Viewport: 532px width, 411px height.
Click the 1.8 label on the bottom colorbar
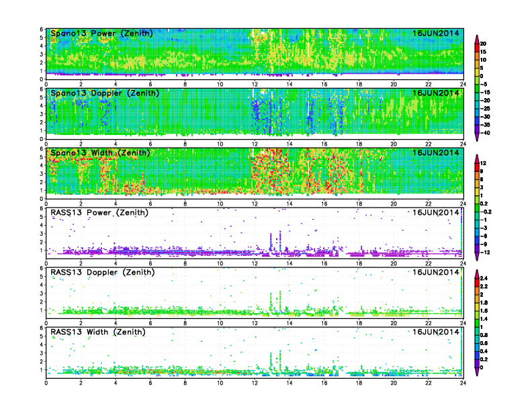tap(484, 303)
